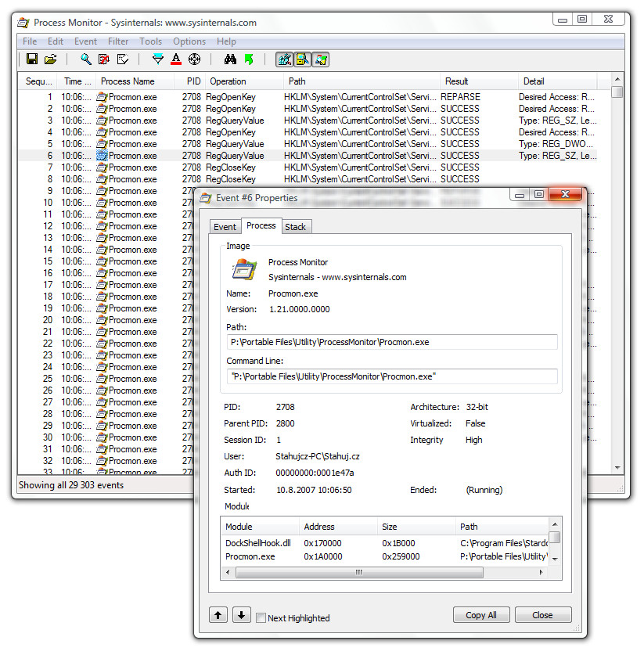This screenshot has height=655, width=644.
Task: Click the Copy All button
Action: [481, 615]
